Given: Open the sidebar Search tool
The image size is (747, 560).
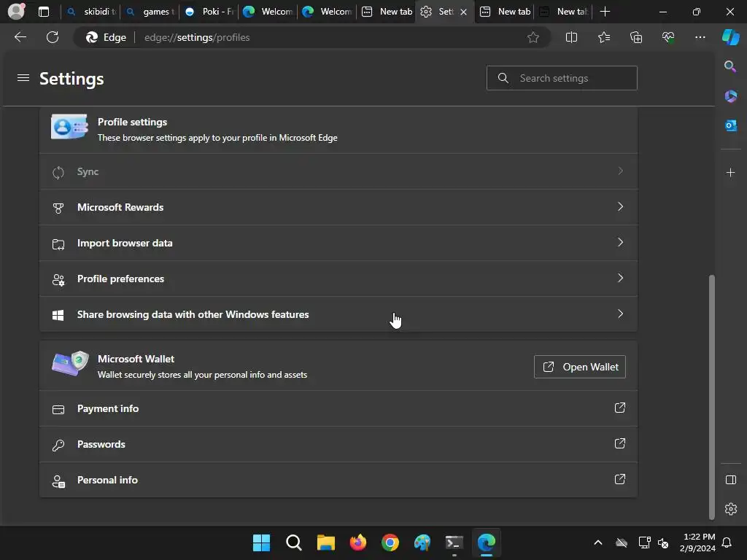Looking at the screenshot, I should point(730,66).
